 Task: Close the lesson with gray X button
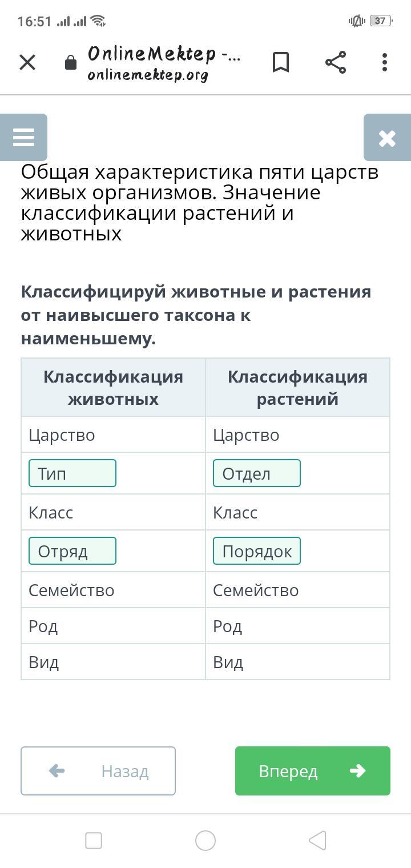point(387,138)
